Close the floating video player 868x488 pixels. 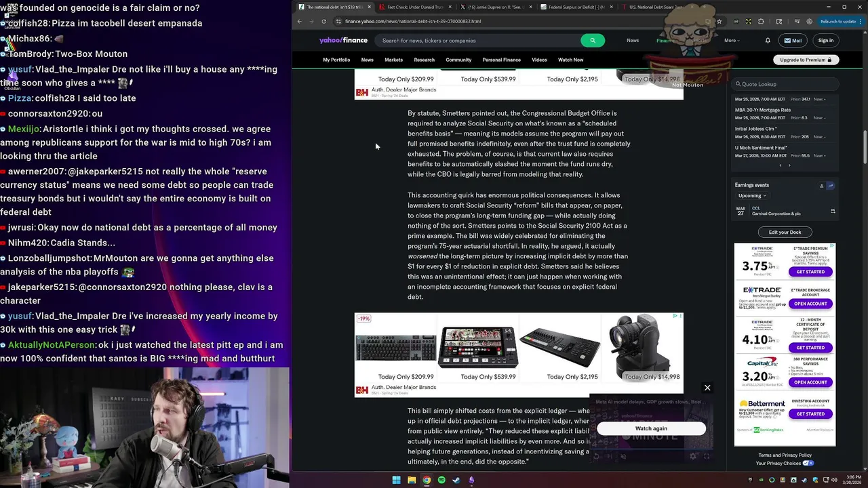point(707,388)
